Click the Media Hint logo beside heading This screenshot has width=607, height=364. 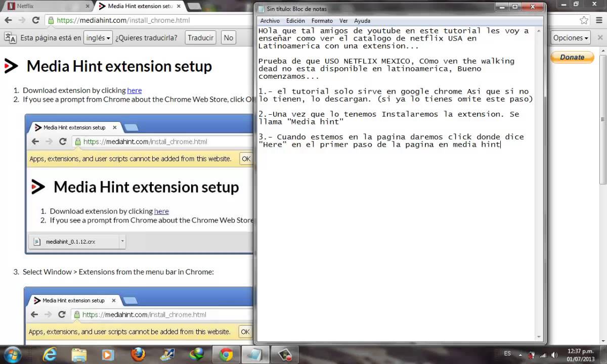point(11,66)
